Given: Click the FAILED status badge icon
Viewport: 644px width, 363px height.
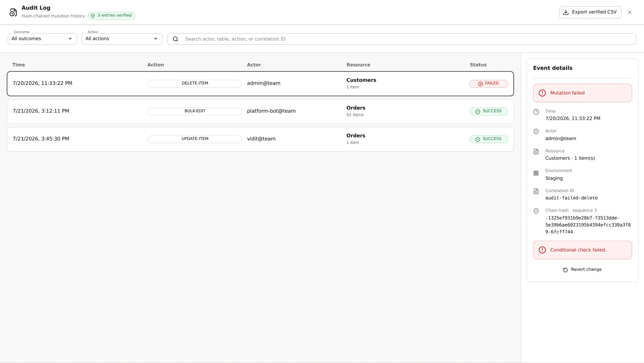Looking at the screenshot, I should [480, 84].
